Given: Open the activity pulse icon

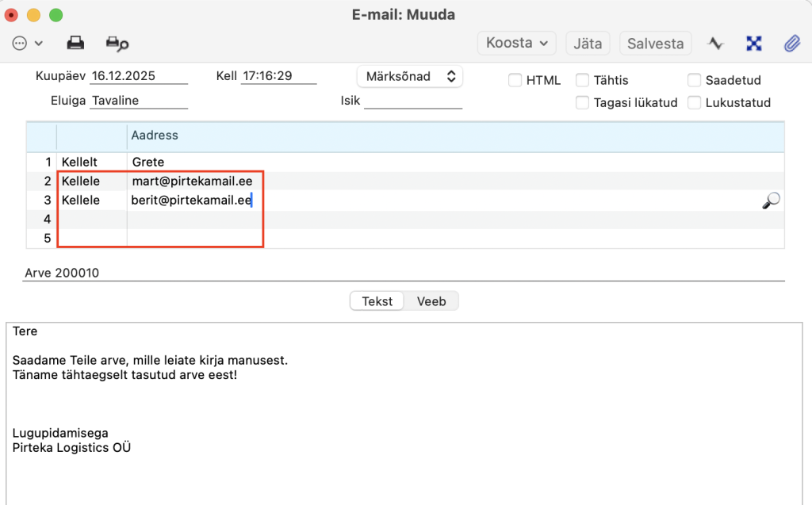Looking at the screenshot, I should point(716,43).
